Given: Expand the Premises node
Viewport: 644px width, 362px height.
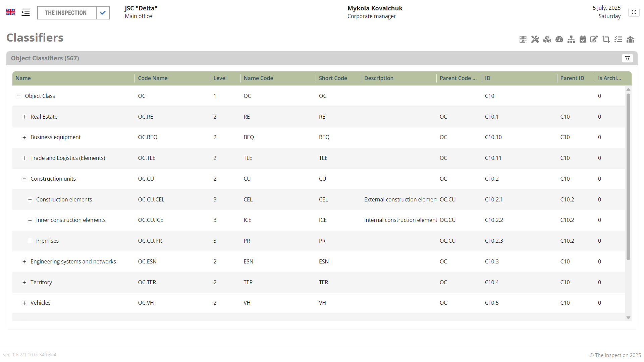Looking at the screenshot, I should coord(30,241).
